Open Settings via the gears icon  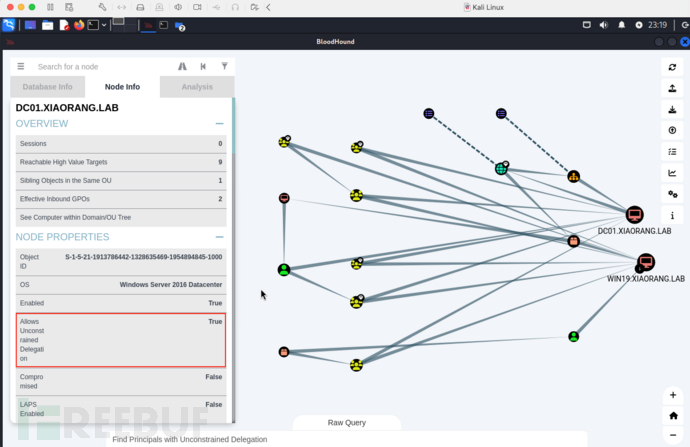click(x=672, y=194)
